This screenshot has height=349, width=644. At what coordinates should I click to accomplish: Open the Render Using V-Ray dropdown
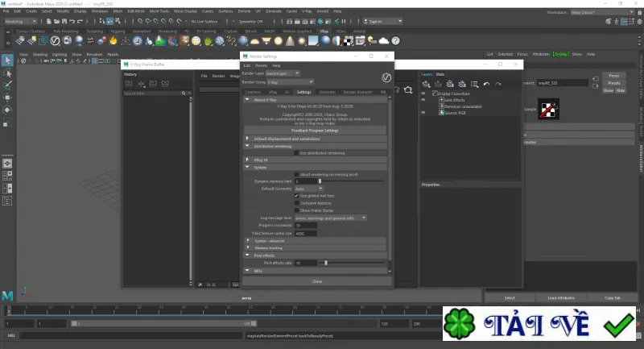point(291,81)
